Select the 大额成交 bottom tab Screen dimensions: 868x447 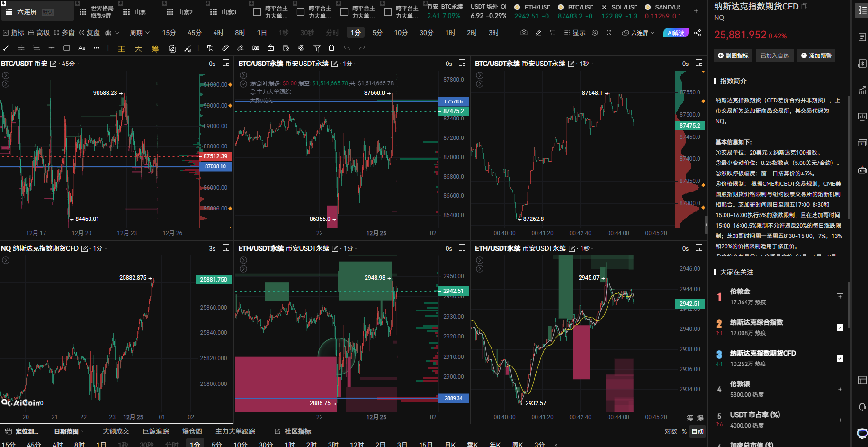pos(116,431)
